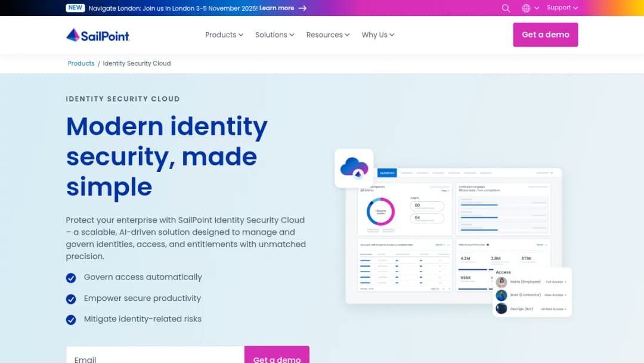Click the NEW badge in banner
The image size is (644, 363).
pos(75,8)
